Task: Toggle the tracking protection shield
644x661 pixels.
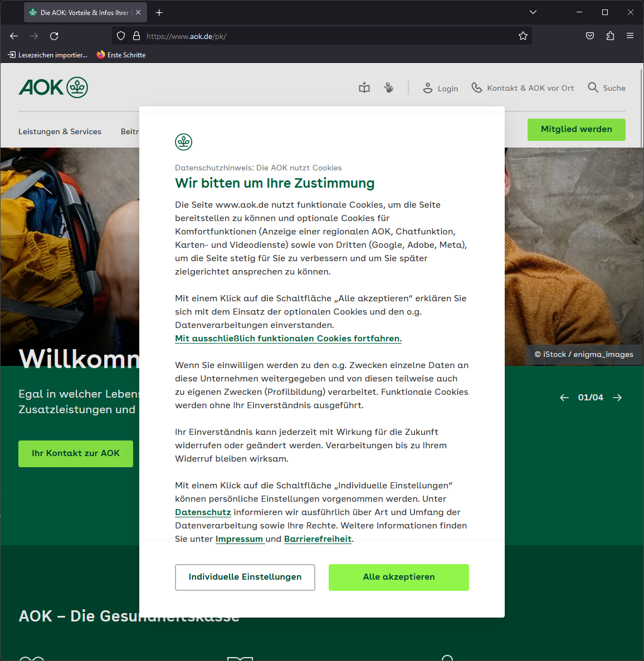Action: point(120,36)
